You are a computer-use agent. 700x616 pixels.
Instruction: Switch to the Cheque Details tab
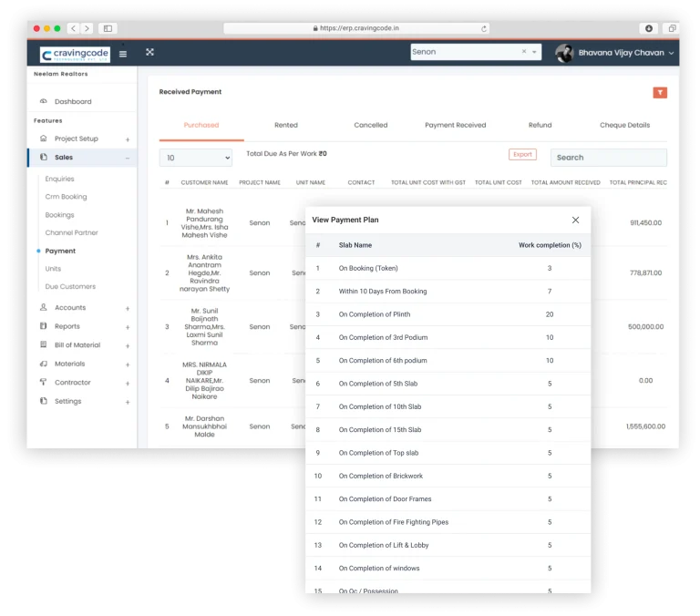[624, 125]
